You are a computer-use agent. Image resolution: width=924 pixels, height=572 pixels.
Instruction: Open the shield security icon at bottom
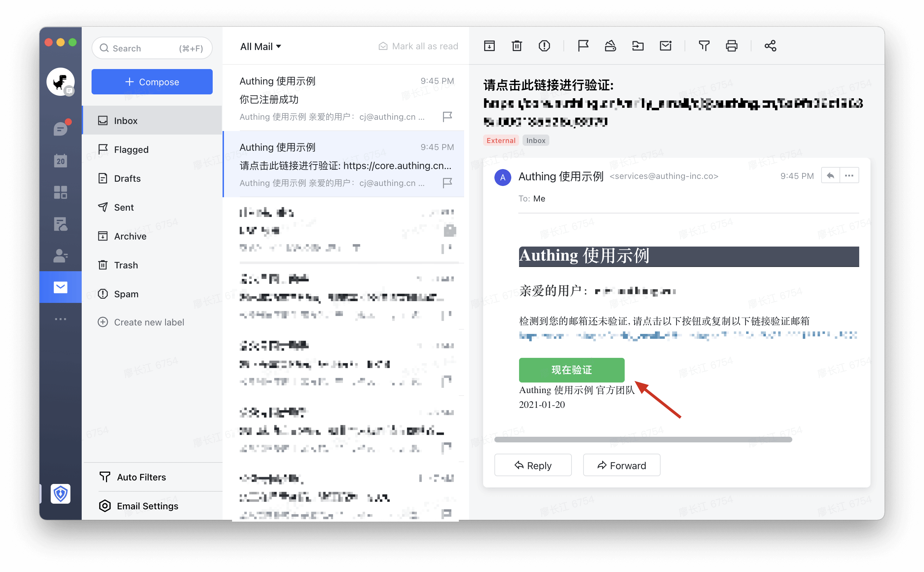click(x=61, y=494)
